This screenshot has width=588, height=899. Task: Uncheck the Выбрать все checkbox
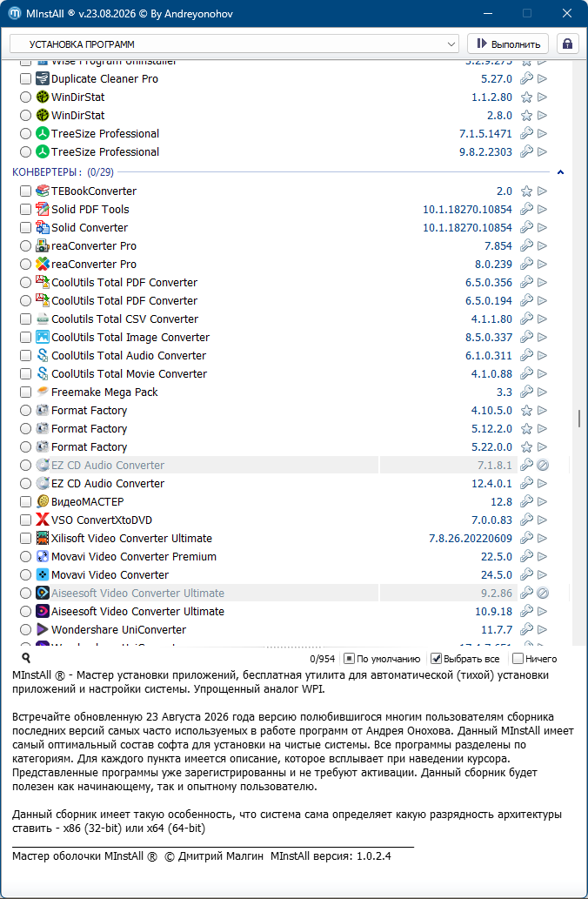tap(436, 659)
